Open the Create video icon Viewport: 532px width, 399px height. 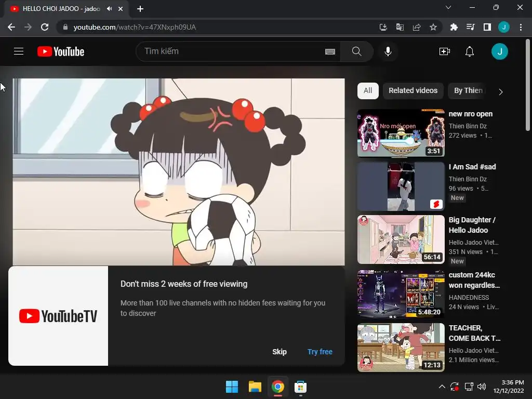[x=445, y=51]
